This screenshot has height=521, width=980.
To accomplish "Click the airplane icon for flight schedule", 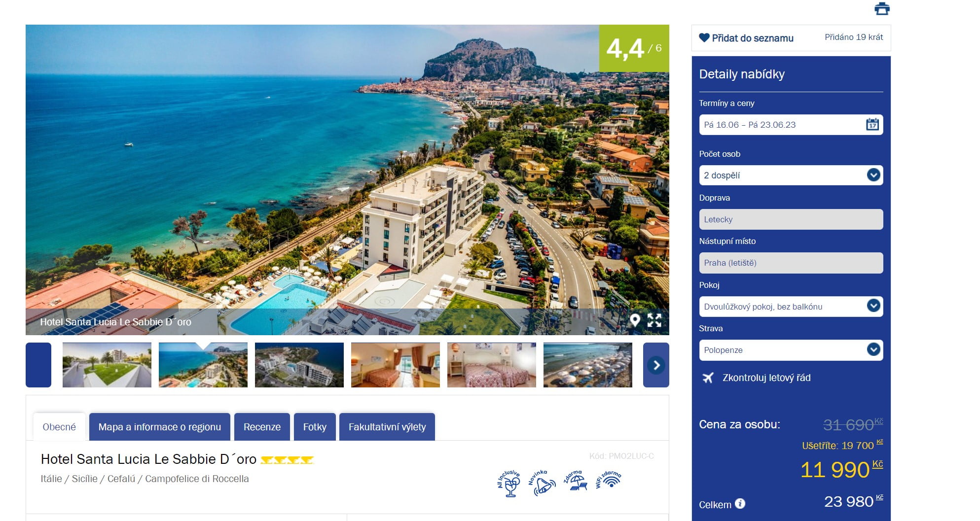I will [x=708, y=378].
